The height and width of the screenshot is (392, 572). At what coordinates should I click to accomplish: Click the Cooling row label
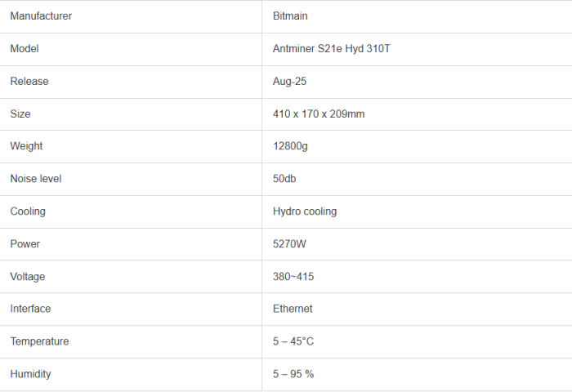point(28,212)
